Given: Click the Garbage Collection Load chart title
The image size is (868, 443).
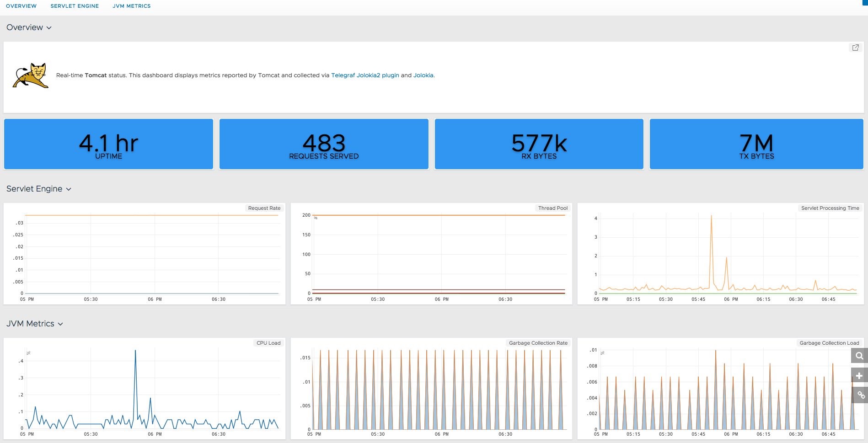Looking at the screenshot, I should tap(829, 343).
